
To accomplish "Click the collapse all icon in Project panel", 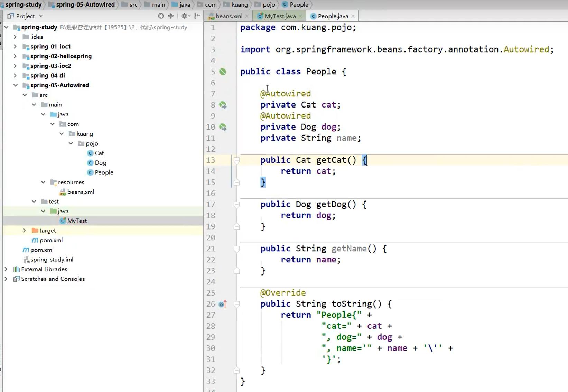I will (x=171, y=16).
